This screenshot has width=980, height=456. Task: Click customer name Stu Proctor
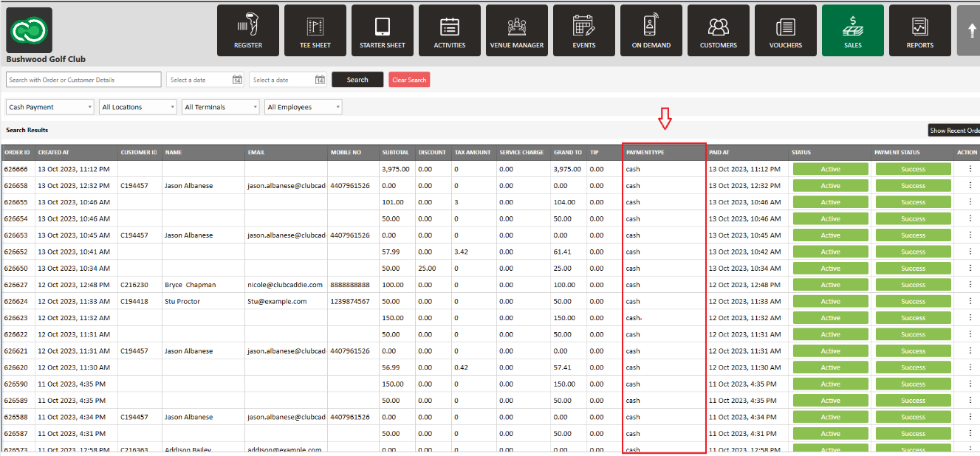click(182, 301)
